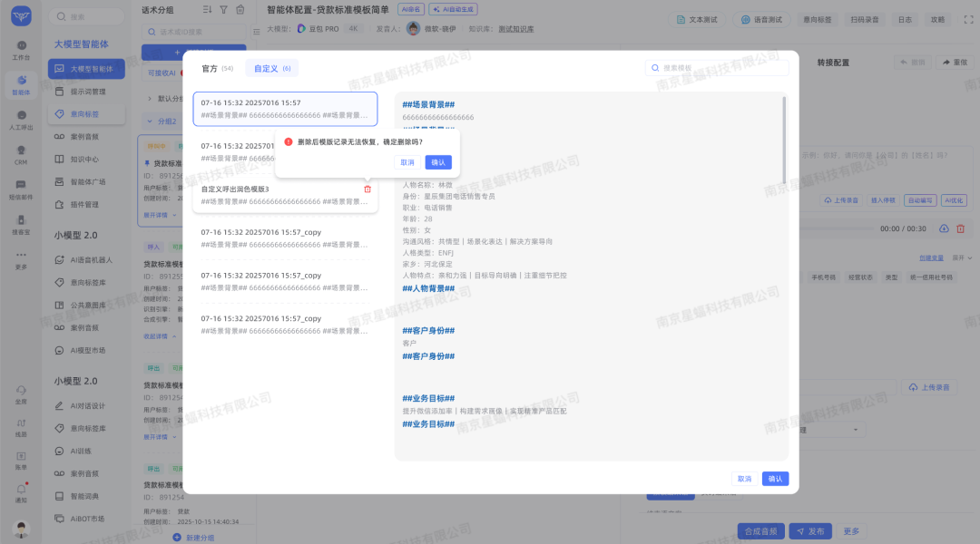Click 确认 at the dialog bottom right
The width and height of the screenshot is (980, 544).
(775, 479)
